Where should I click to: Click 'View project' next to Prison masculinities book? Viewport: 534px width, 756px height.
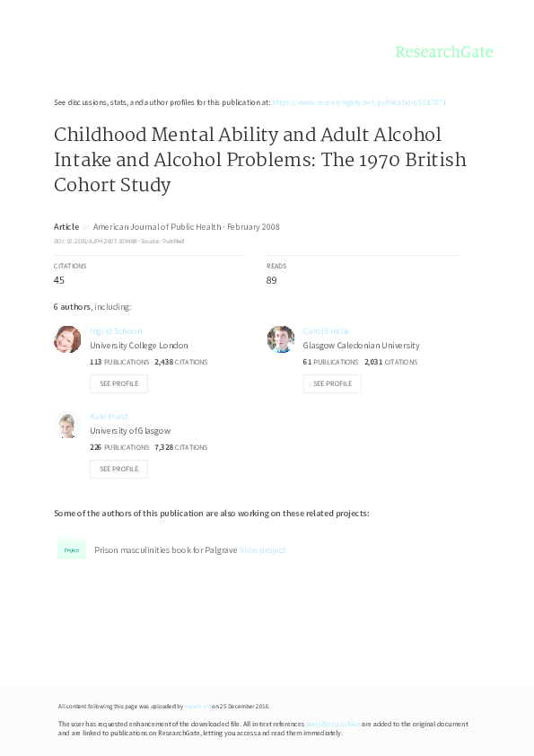point(261,549)
